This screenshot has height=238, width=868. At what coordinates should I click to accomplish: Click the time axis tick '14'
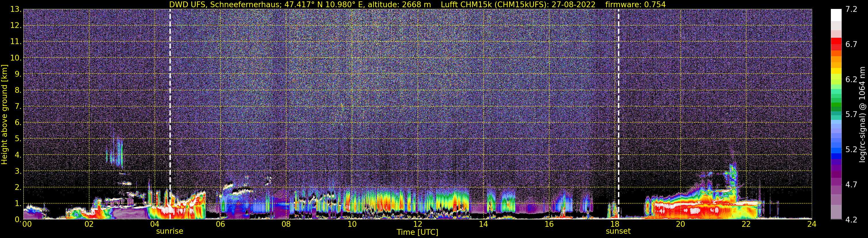(483, 224)
